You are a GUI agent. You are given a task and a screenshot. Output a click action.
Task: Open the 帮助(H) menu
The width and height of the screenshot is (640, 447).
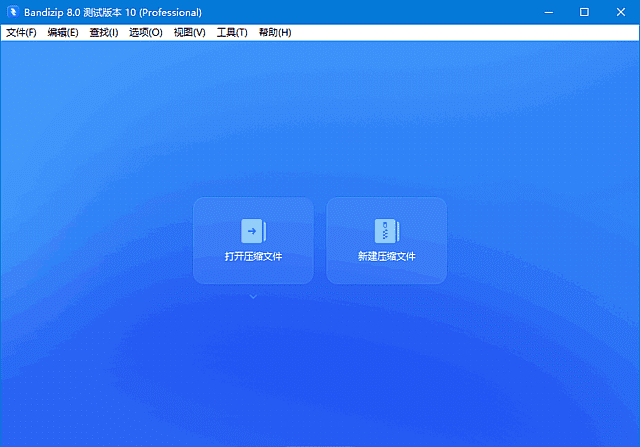point(275,33)
